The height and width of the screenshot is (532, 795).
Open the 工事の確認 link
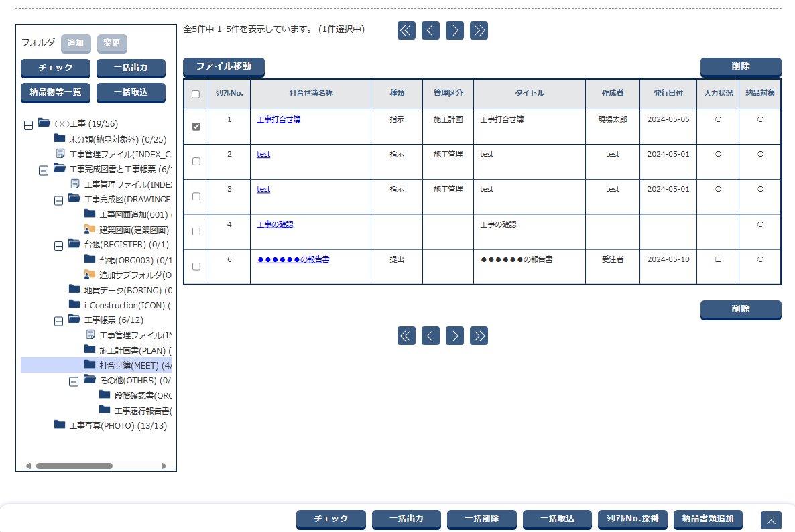[x=275, y=224]
